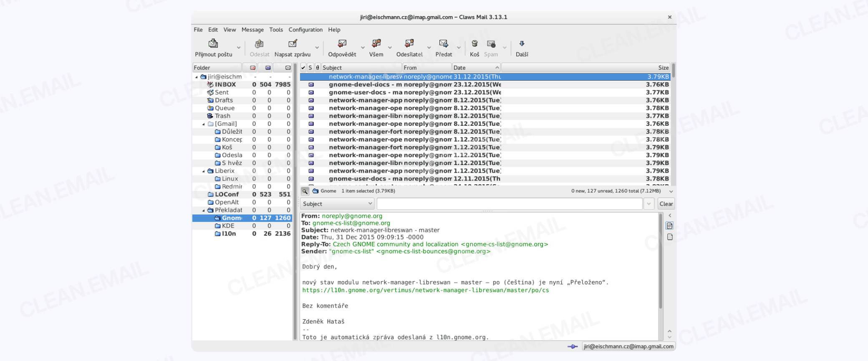This screenshot has width=868, height=361.
Task: Toggle the mark checkmark column header
Action: (x=303, y=68)
